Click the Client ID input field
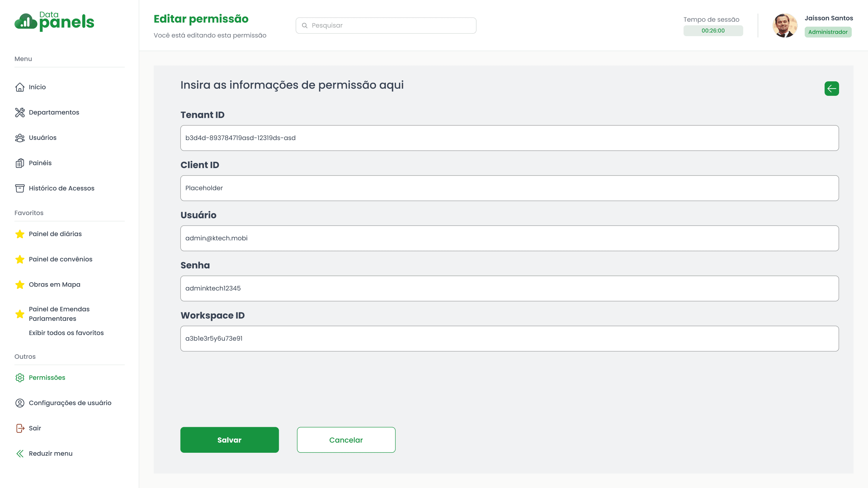This screenshot has height=488, width=868. pyautogui.click(x=509, y=188)
